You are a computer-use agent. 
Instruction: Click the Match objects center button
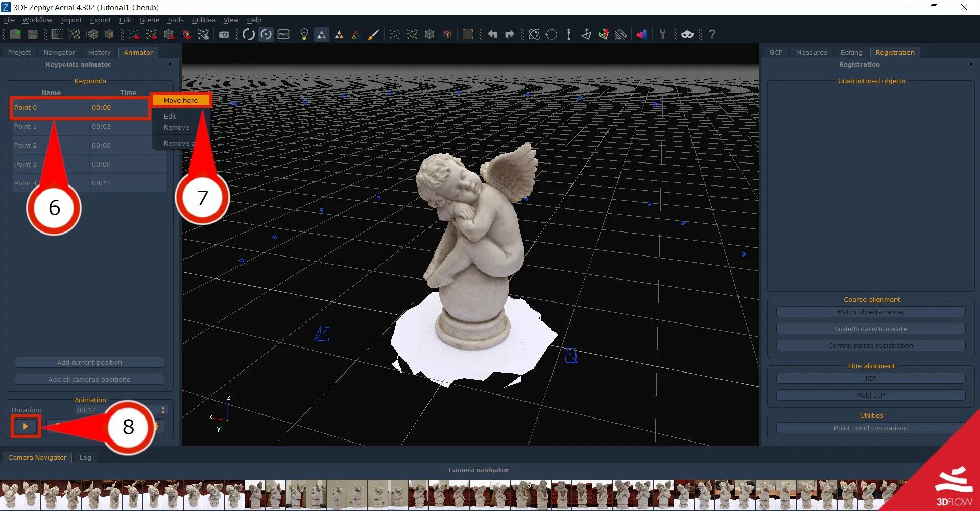tap(871, 312)
